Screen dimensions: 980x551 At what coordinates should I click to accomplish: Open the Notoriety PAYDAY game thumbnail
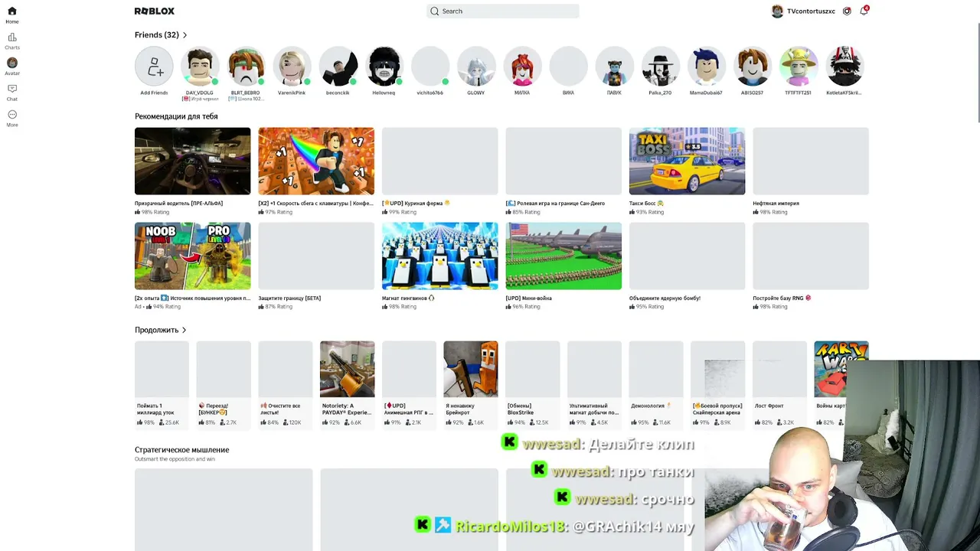[x=347, y=370]
